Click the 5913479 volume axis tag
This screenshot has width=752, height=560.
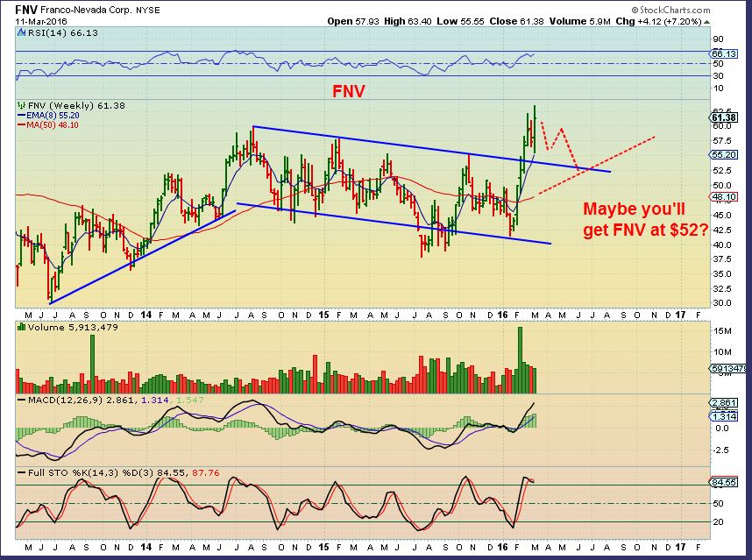coord(727,368)
